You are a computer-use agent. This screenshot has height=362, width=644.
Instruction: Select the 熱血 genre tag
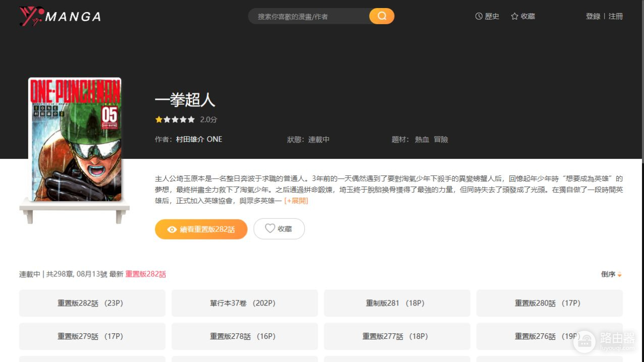tap(422, 139)
